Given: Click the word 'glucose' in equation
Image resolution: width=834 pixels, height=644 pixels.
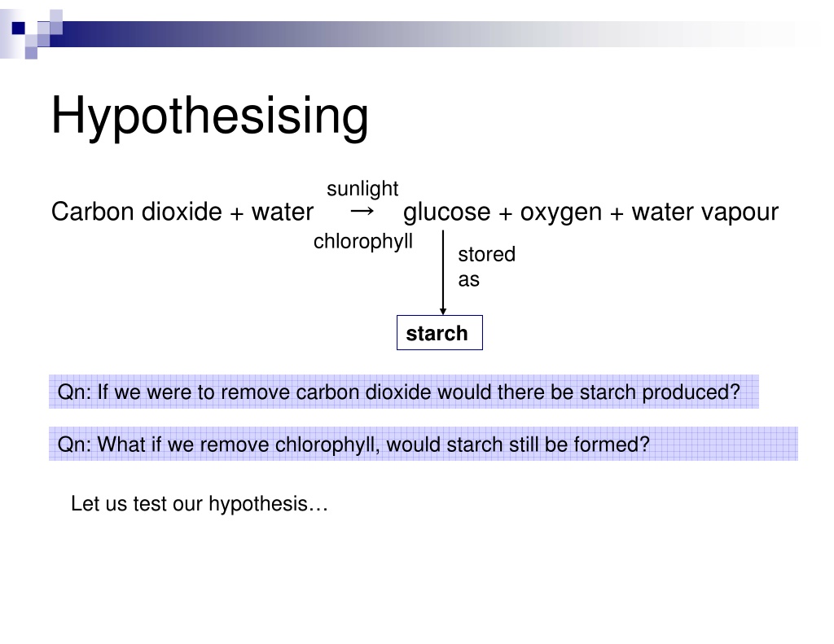Looking at the screenshot, I should click(x=446, y=212).
